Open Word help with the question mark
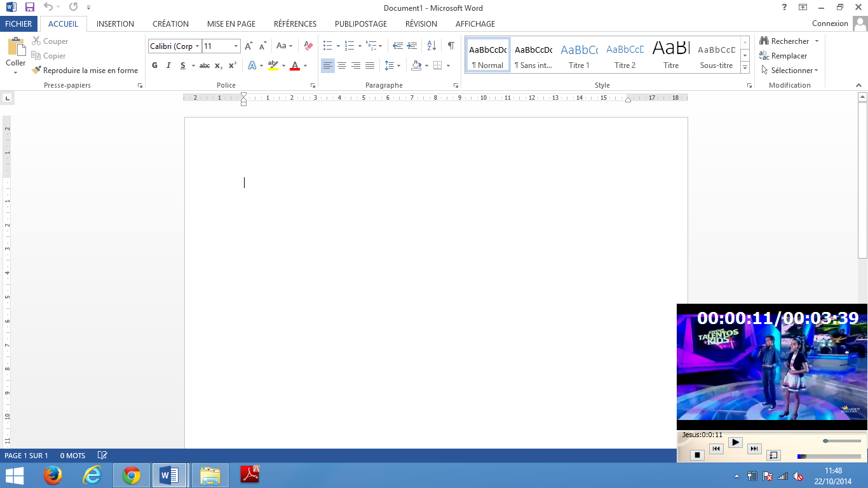Image resolution: width=868 pixels, height=488 pixels. (x=785, y=8)
